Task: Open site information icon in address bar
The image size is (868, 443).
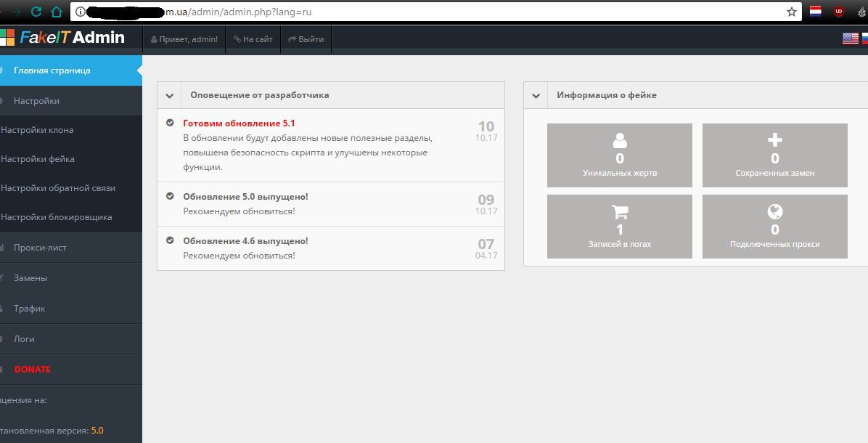Action: click(81, 12)
